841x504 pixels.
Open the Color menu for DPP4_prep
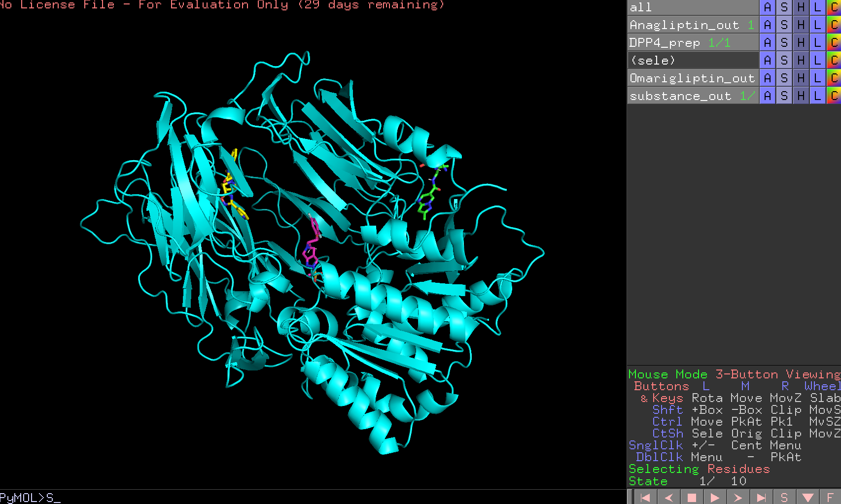coord(833,42)
